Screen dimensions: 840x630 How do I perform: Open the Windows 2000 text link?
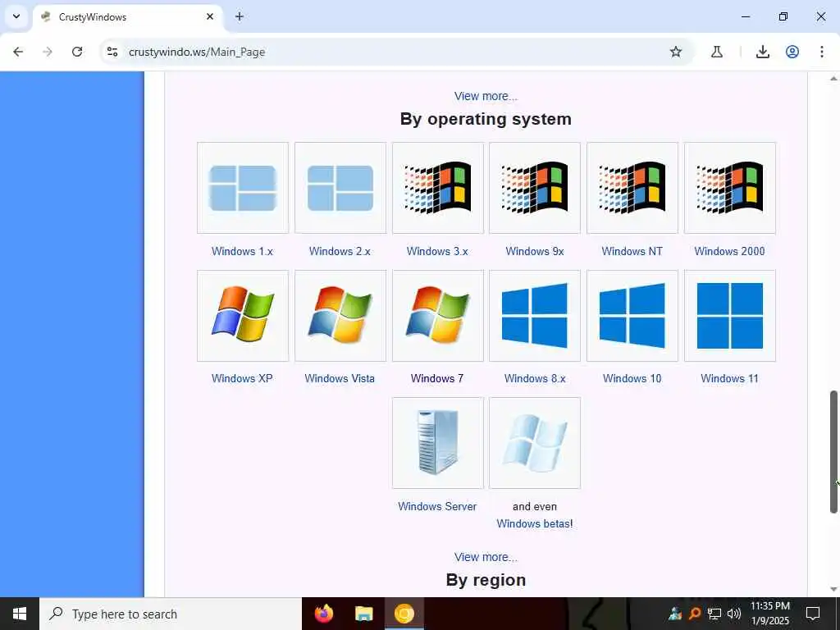pos(729,251)
